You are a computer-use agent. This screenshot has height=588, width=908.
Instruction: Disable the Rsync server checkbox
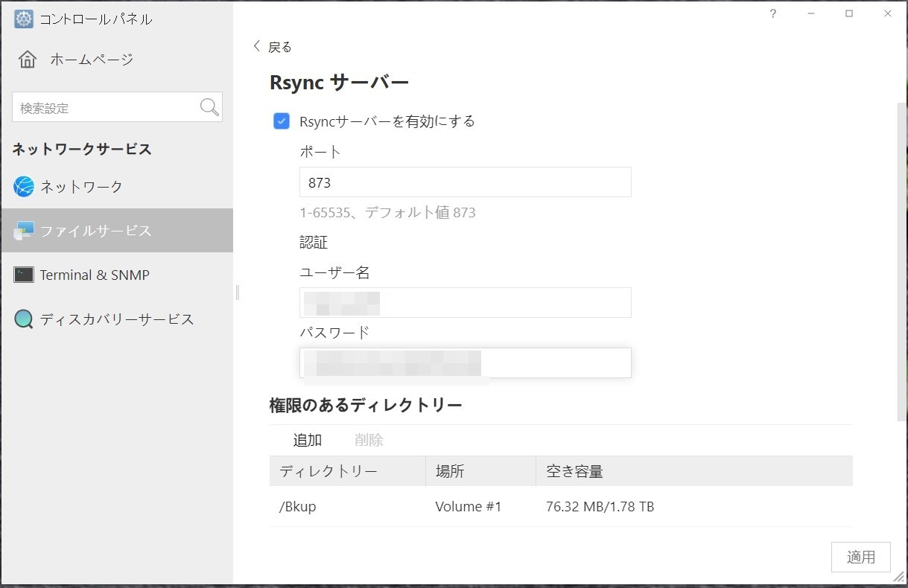point(282,121)
